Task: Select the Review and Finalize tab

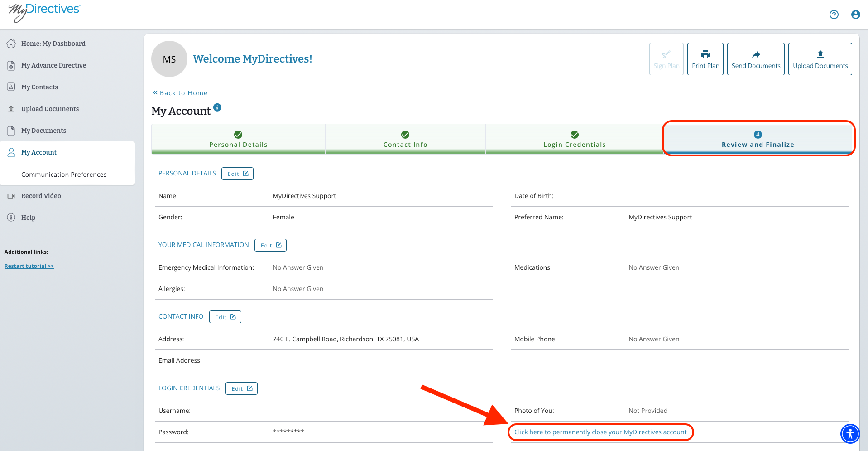Action: (758, 139)
